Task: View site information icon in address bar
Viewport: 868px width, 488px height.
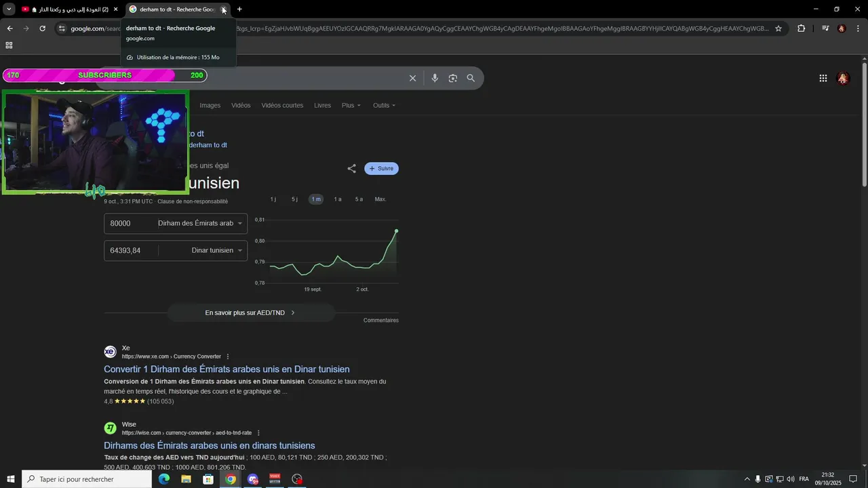Action: pos(62,28)
